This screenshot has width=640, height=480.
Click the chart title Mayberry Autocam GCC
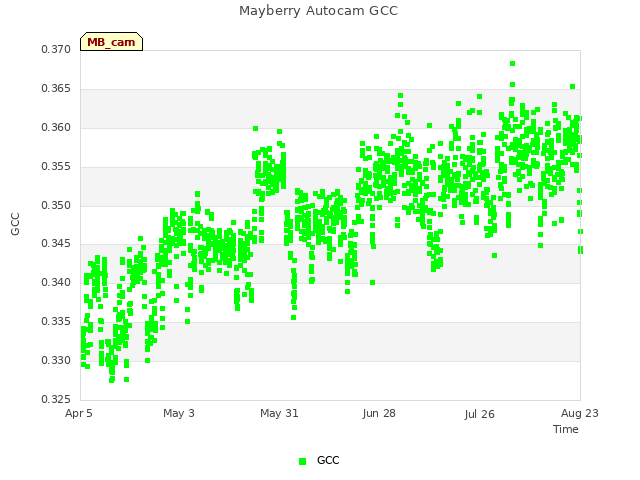click(x=318, y=11)
